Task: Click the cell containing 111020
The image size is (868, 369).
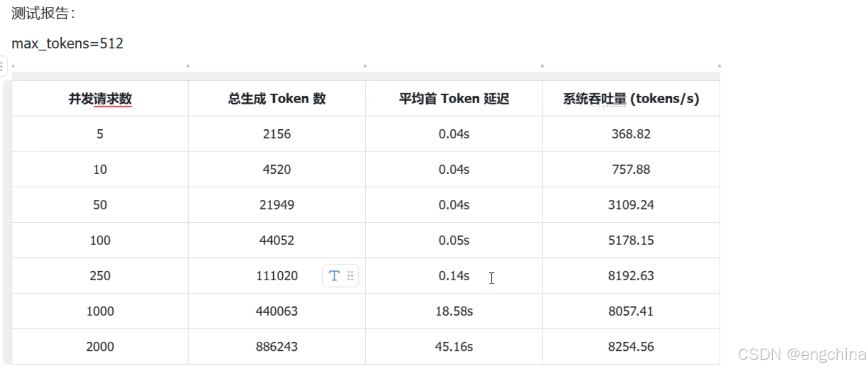Action: pyautogui.click(x=277, y=275)
